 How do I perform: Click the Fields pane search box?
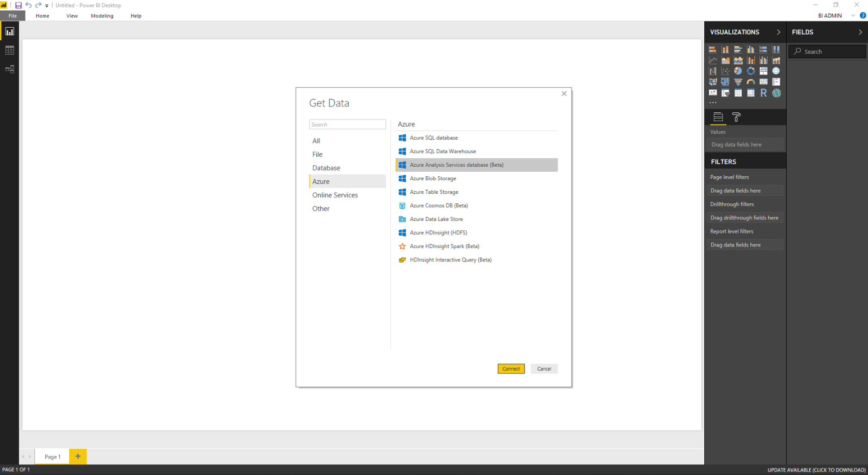(x=827, y=51)
